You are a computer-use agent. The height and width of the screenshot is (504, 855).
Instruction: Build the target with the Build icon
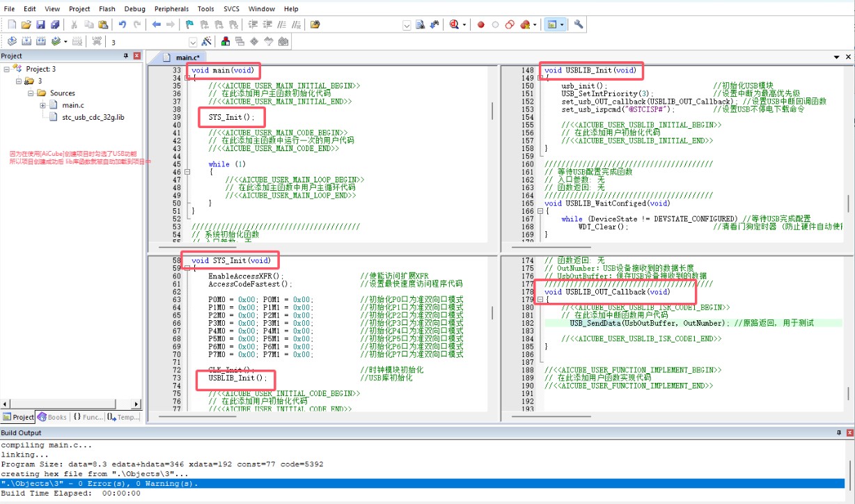tap(26, 42)
